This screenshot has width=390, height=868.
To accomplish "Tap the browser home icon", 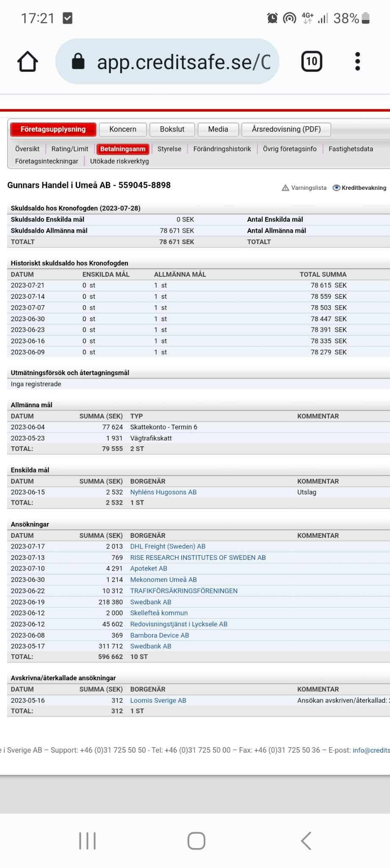I will (x=28, y=61).
